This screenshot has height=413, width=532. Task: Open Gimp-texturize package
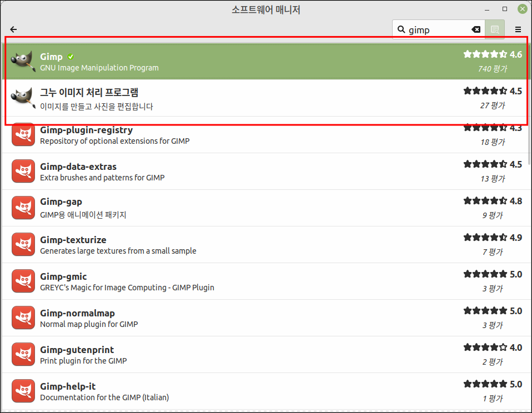click(x=73, y=240)
